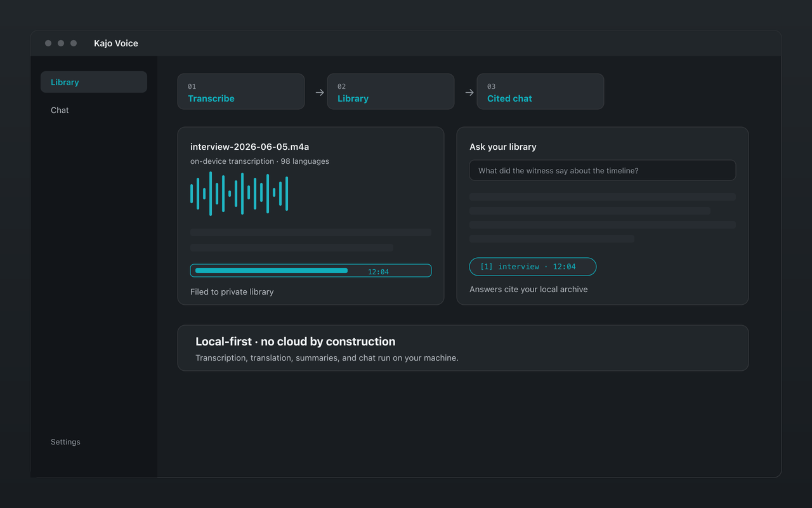Viewport: 812px width, 508px height.
Task: Open Settings in the sidebar
Action: click(65, 442)
